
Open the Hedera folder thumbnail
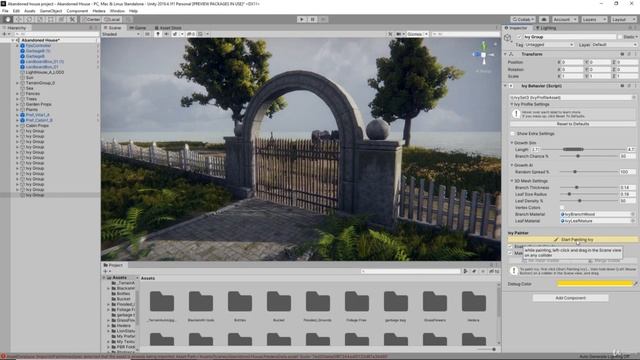pyautogui.click(x=473, y=302)
